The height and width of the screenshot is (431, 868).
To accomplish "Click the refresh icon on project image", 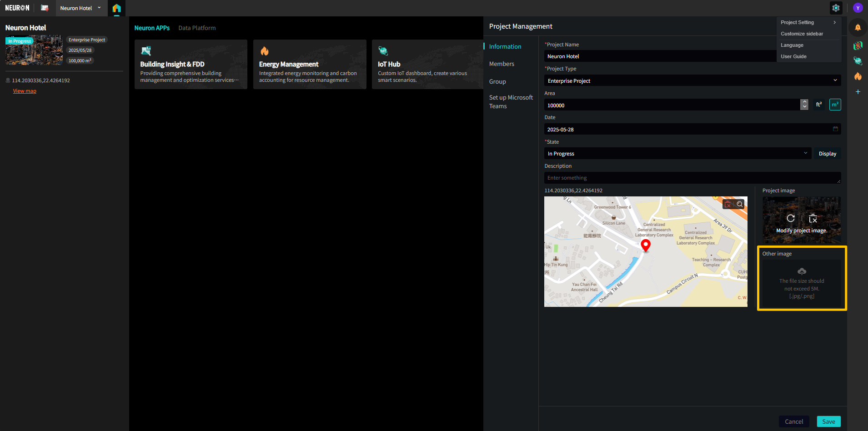I will [791, 218].
